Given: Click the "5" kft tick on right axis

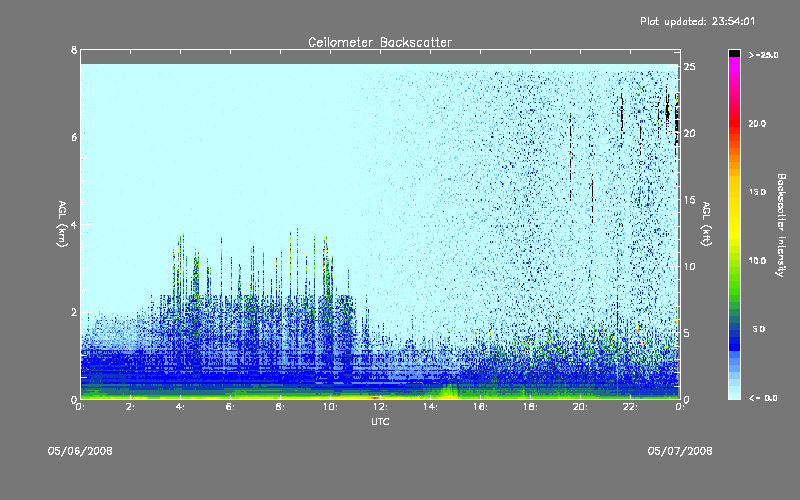Looking at the screenshot, I should (x=687, y=333).
